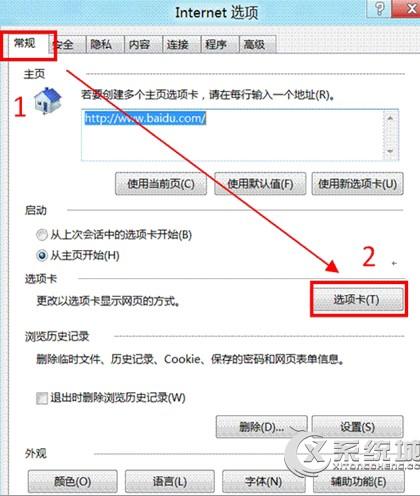Viewport: 420px width, 496px height.
Task: Click the 使用新选项卡 button
Action: pyautogui.click(x=357, y=184)
